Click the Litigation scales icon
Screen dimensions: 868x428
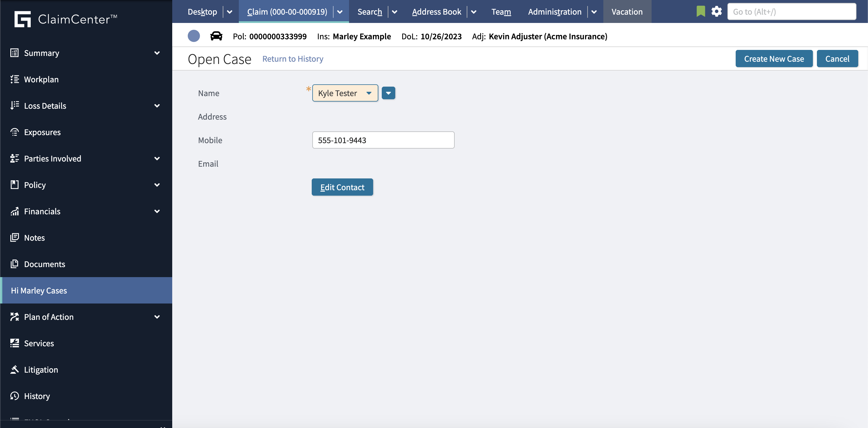[x=14, y=369]
